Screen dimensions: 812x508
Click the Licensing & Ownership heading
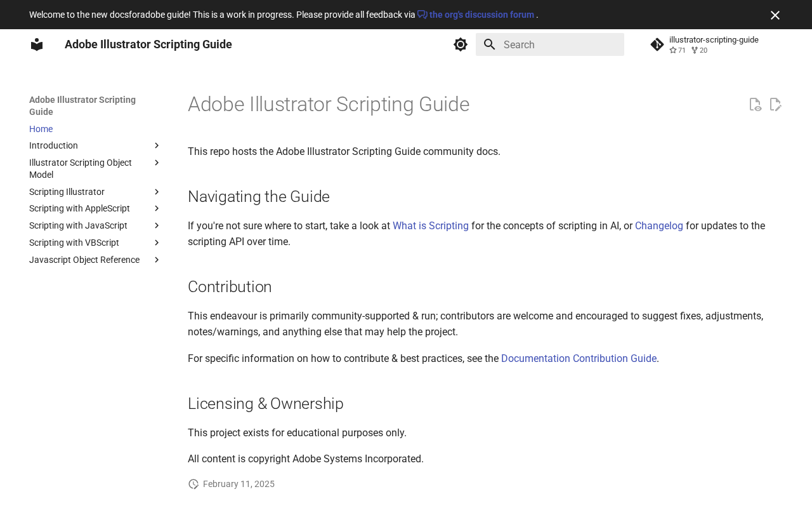tap(266, 404)
